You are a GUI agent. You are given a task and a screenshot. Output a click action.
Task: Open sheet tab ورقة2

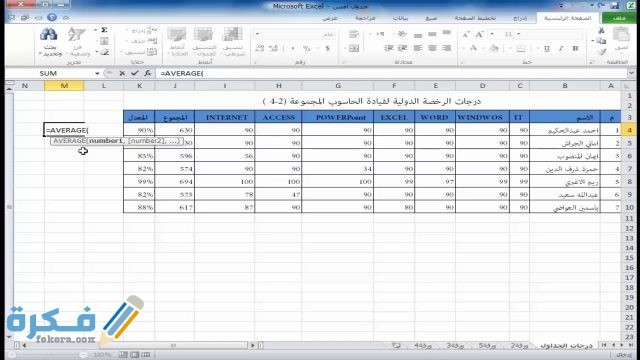pos(520,346)
